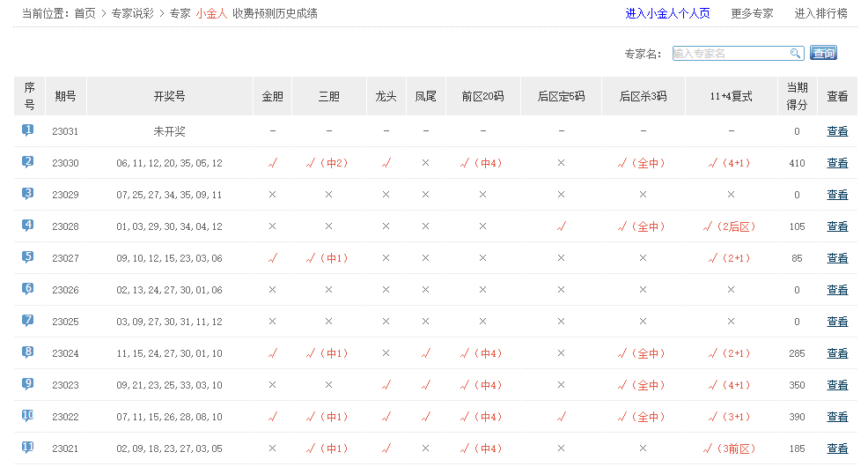This screenshot has height=467, width=868.
Task: Click the magnifier icon in search box
Action: [x=795, y=54]
